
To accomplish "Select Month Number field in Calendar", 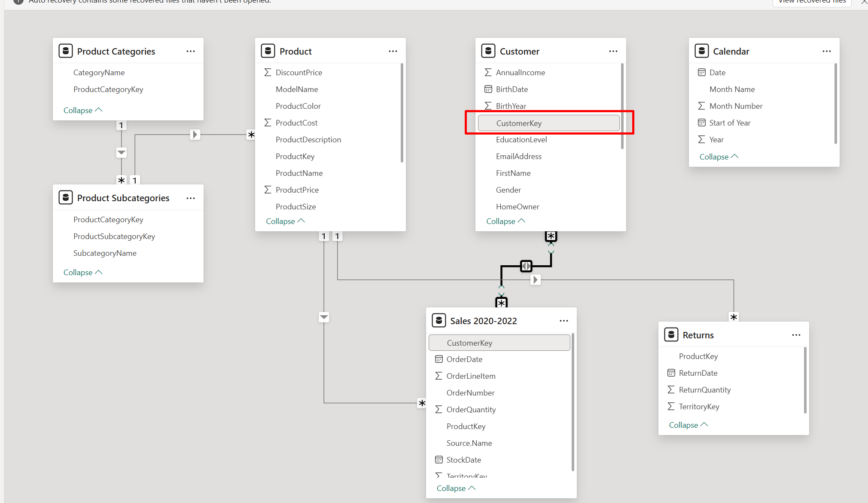I will pos(736,106).
